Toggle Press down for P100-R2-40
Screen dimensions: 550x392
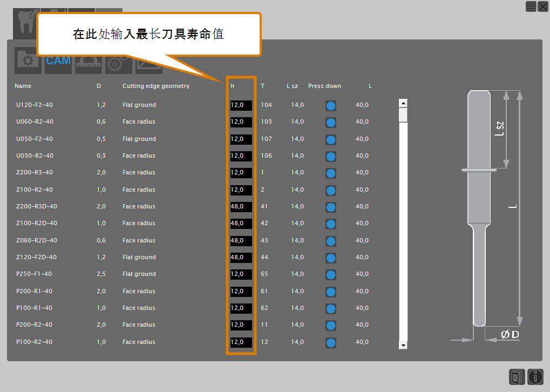coord(331,343)
